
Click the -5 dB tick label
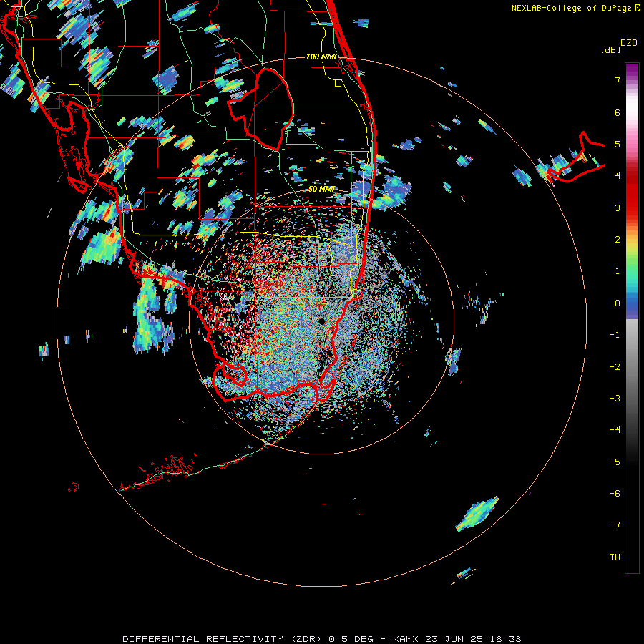[615, 462]
